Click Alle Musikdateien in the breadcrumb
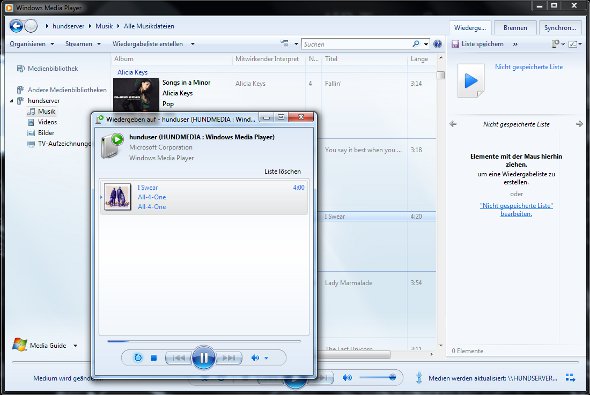The height and width of the screenshot is (395, 590). tap(149, 26)
